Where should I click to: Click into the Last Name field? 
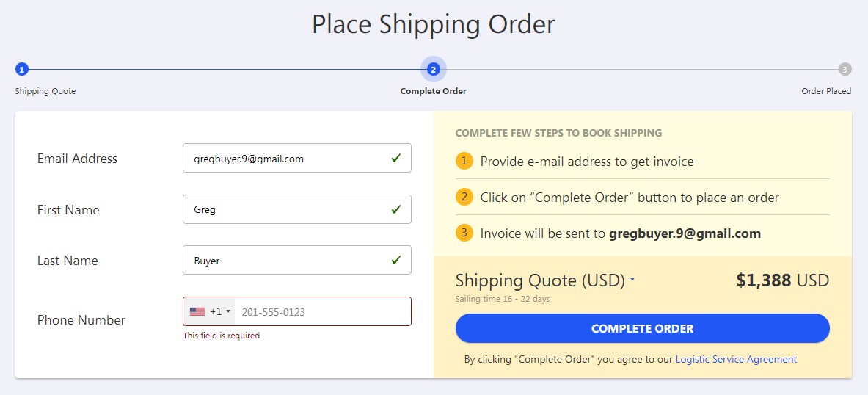pos(296,260)
